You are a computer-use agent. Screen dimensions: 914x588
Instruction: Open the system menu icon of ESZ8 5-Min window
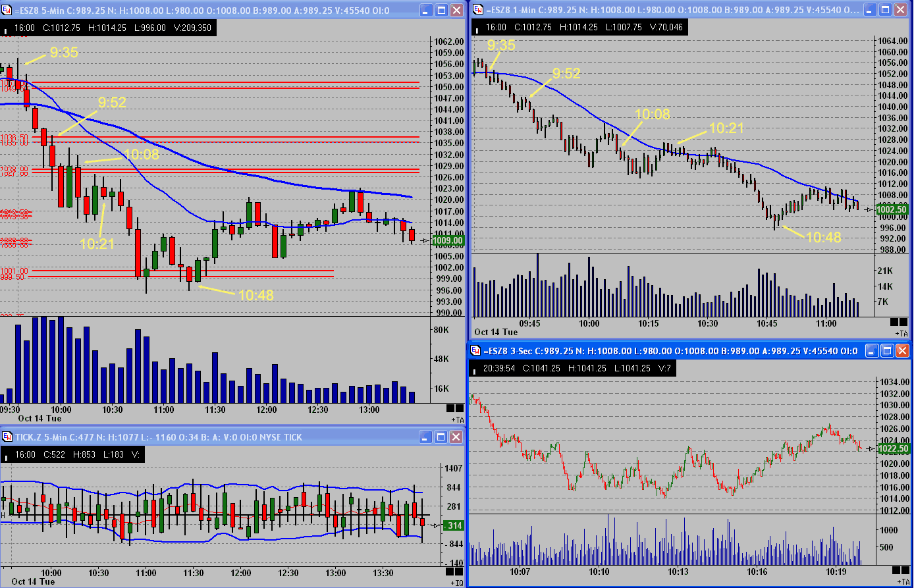click(7, 11)
